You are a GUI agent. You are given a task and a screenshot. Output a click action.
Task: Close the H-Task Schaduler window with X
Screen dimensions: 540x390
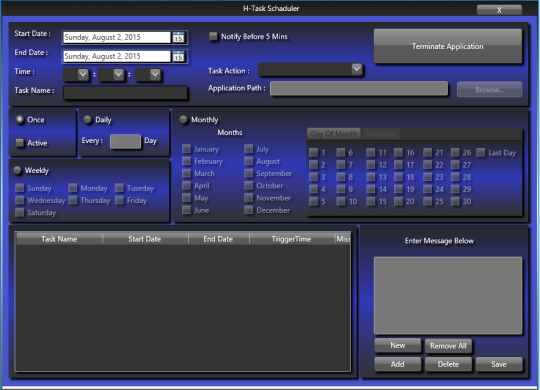coord(499,10)
